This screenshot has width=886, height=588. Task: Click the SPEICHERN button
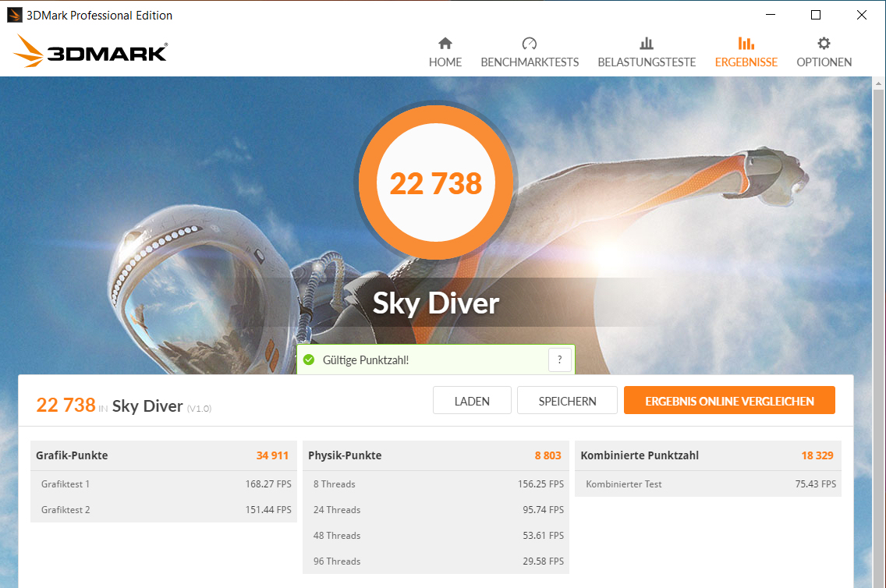point(567,401)
